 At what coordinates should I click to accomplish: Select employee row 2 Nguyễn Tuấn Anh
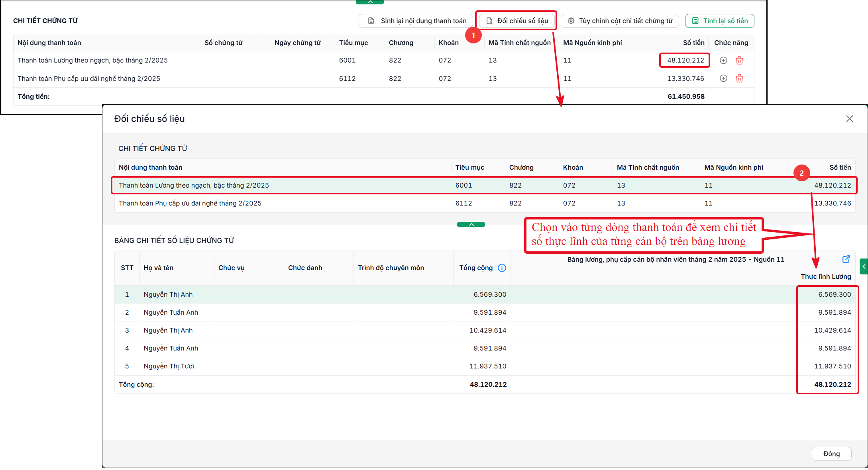pyautogui.click(x=485, y=312)
